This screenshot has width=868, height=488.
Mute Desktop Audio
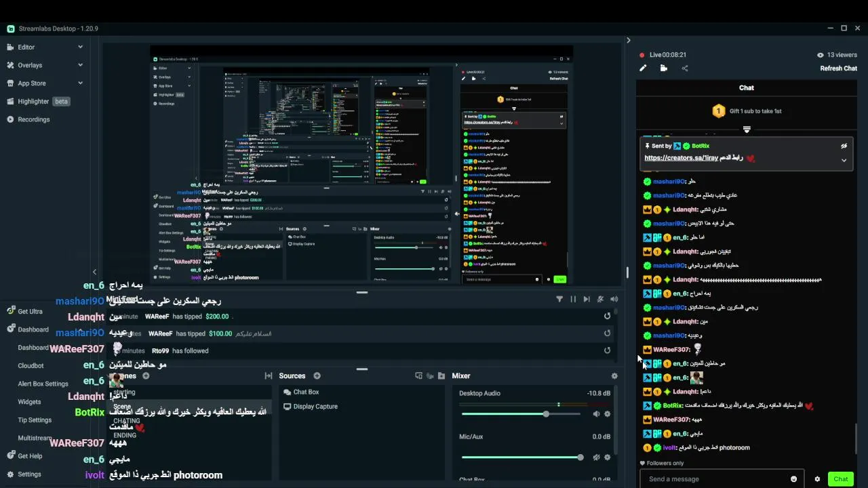pos(596,413)
